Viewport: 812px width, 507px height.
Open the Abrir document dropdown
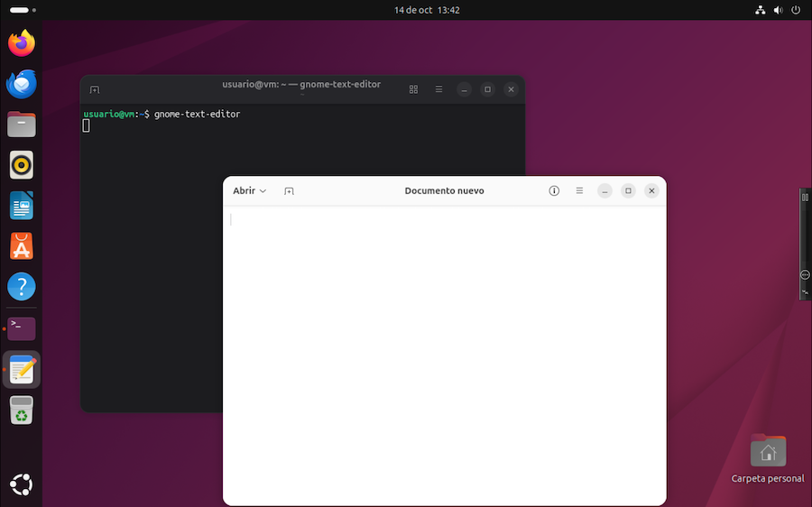[249, 191]
